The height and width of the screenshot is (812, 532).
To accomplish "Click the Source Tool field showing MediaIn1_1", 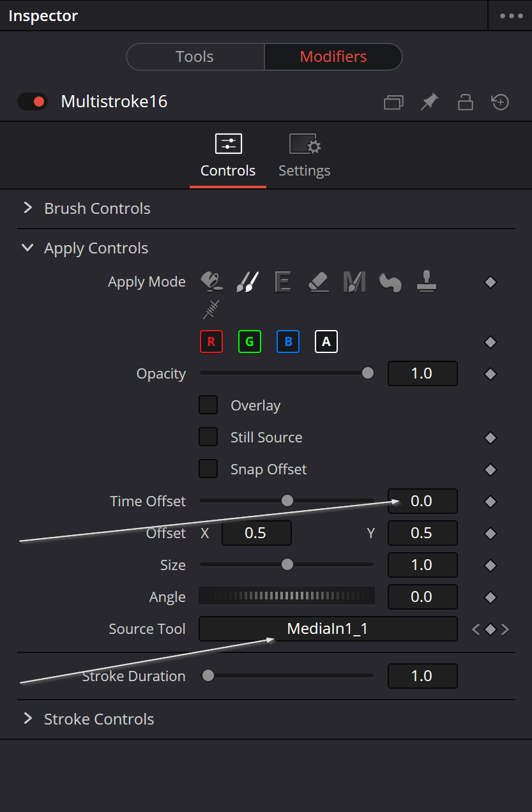I will [328, 629].
